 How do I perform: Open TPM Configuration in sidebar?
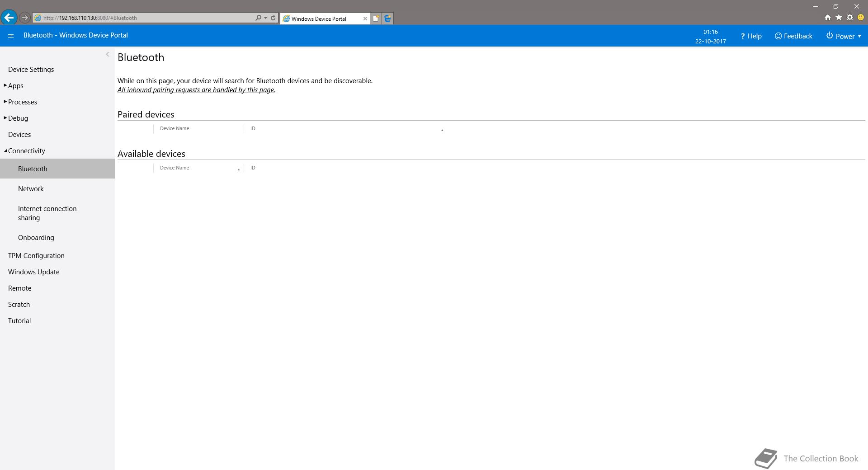tap(36, 255)
